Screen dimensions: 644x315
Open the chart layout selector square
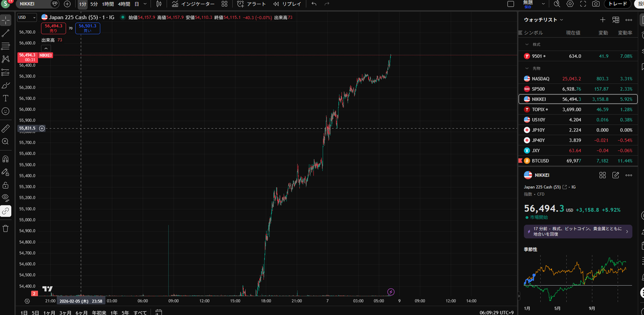click(510, 4)
